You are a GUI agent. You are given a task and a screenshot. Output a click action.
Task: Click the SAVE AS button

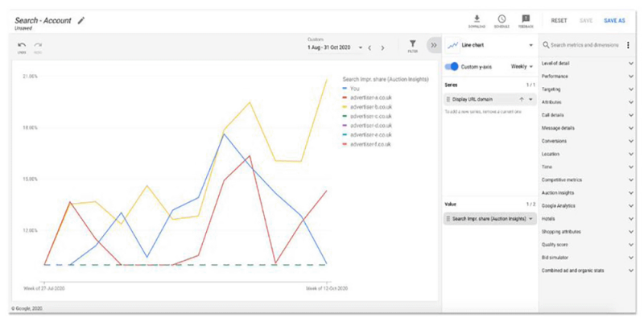(x=614, y=21)
